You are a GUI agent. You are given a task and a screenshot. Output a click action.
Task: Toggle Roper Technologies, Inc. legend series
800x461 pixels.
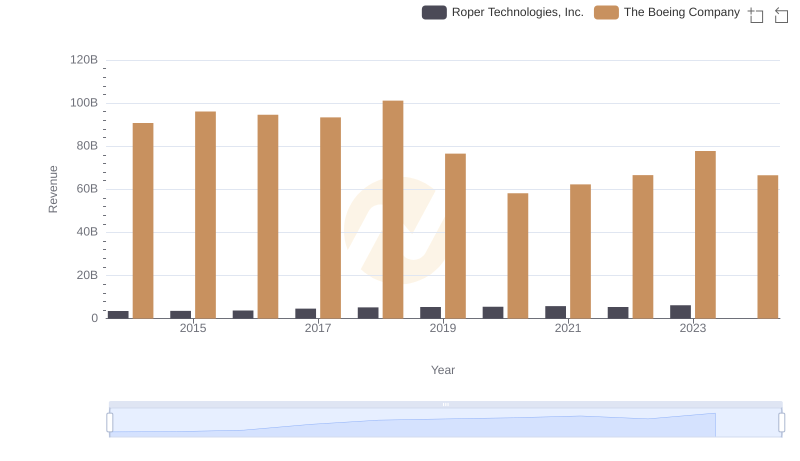coord(503,12)
